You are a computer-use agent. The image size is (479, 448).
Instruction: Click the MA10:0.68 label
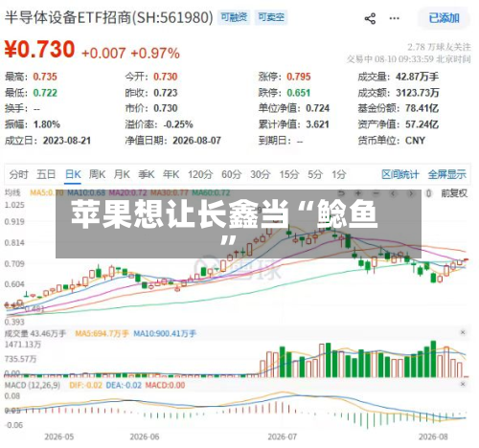click(86, 192)
